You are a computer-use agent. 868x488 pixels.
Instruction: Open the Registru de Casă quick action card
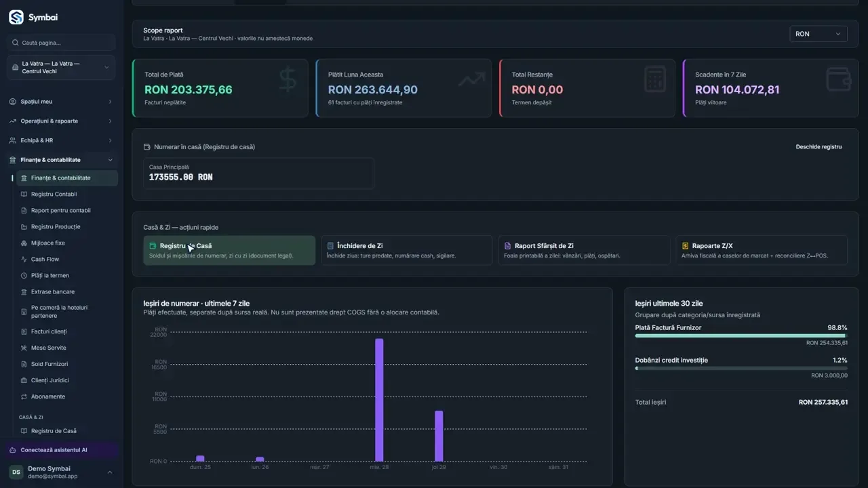coord(229,250)
